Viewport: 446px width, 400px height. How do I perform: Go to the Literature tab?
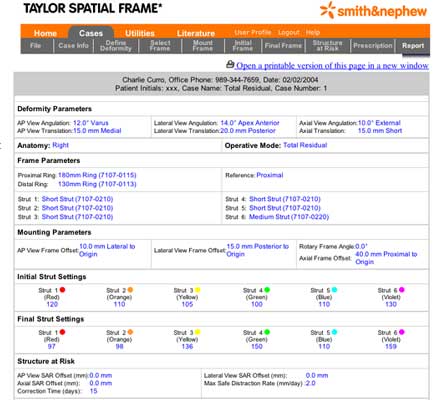coord(196,33)
